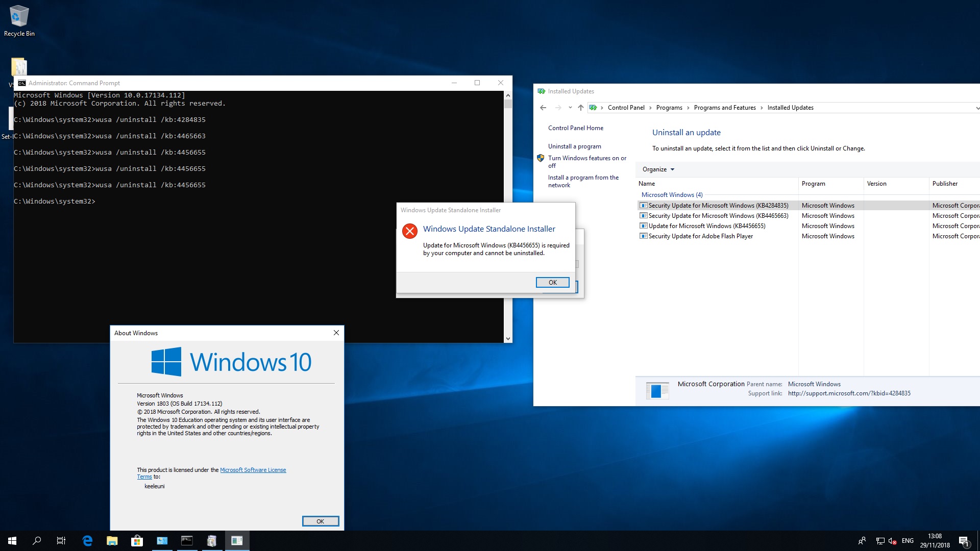Launch Microsoft Edge from the taskbar

pyautogui.click(x=87, y=541)
